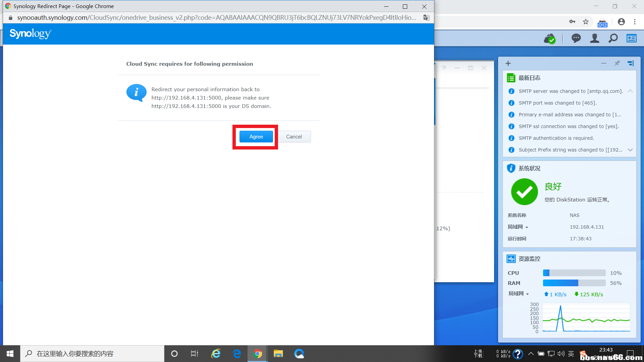Open DSM notifications chat bubble icon
644x362 pixels.
pos(576,39)
